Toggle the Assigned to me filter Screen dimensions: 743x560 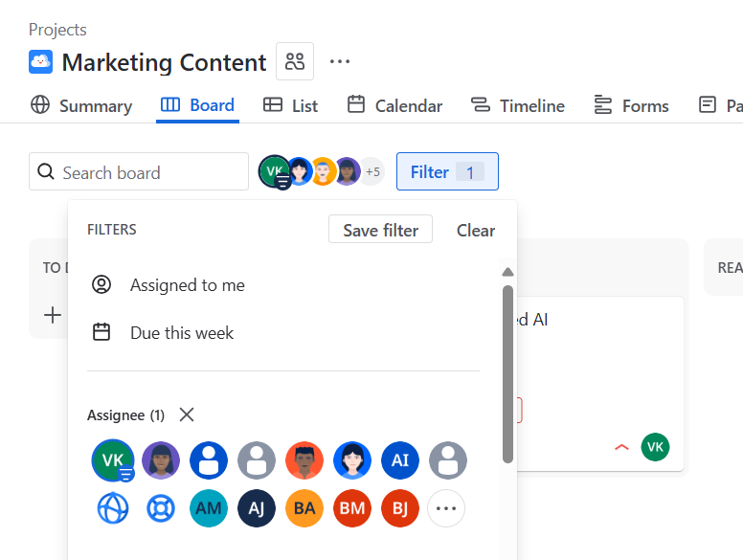click(x=187, y=285)
